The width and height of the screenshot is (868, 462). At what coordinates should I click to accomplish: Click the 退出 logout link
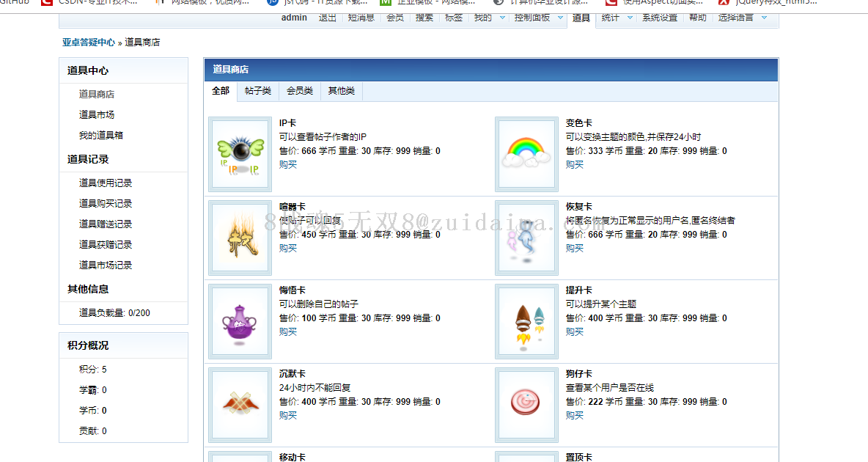pyautogui.click(x=328, y=18)
